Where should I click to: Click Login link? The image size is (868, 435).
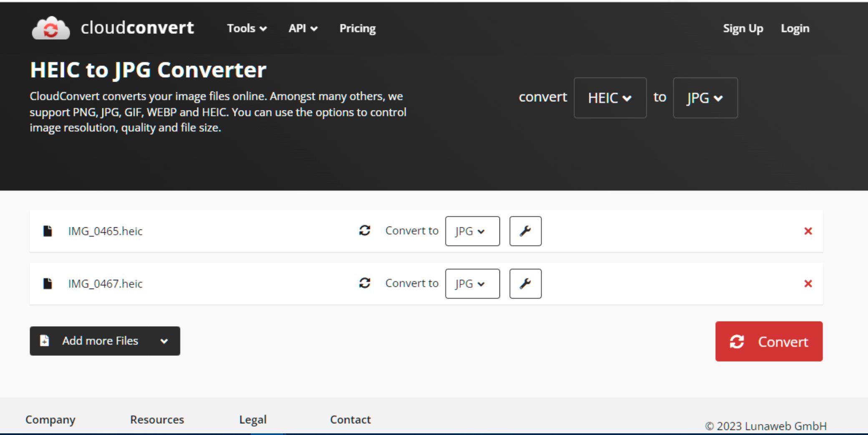(x=795, y=28)
